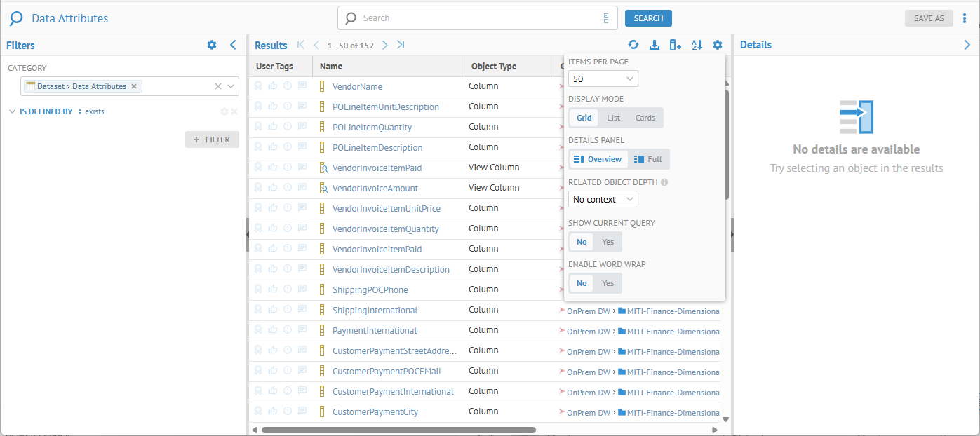Screen dimensions: 980x436
Task: Switch Details Panel to Full
Action: pos(647,159)
